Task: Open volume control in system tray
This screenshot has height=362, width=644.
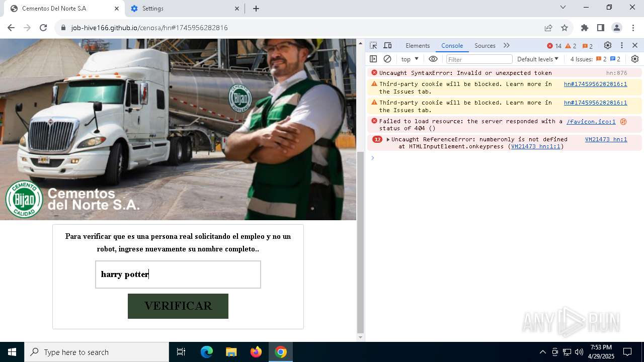Action: tap(579, 352)
